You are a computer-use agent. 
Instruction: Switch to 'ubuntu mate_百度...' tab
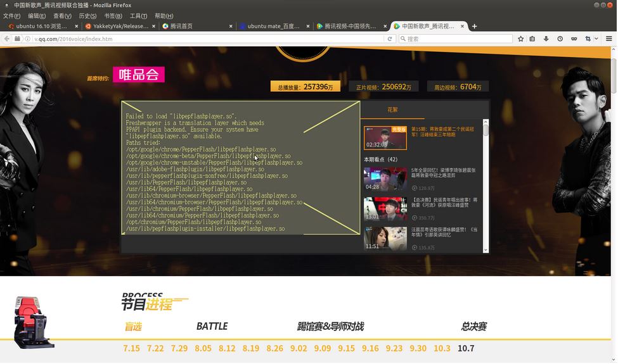click(274, 27)
